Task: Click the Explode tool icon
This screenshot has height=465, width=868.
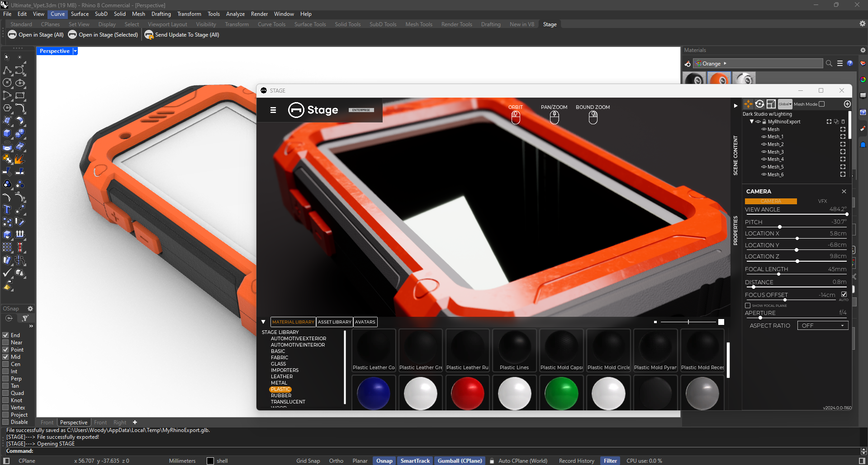Action: 20,159
